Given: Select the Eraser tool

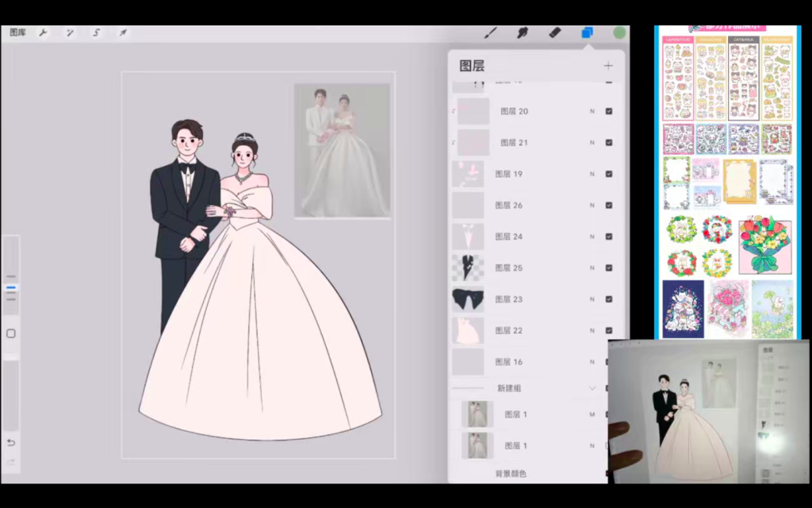Looking at the screenshot, I should [555, 33].
